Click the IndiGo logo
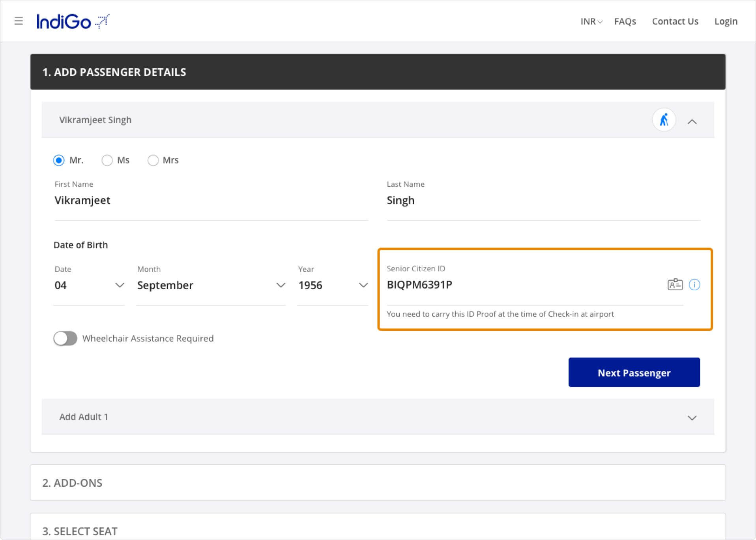 click(x=73, y=21)
